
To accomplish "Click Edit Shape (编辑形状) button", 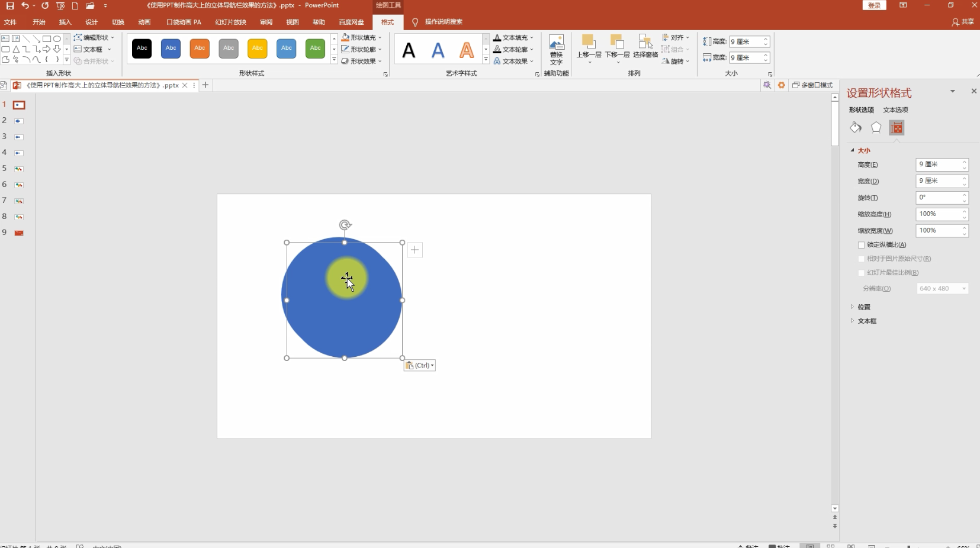I will pos(95,37).
